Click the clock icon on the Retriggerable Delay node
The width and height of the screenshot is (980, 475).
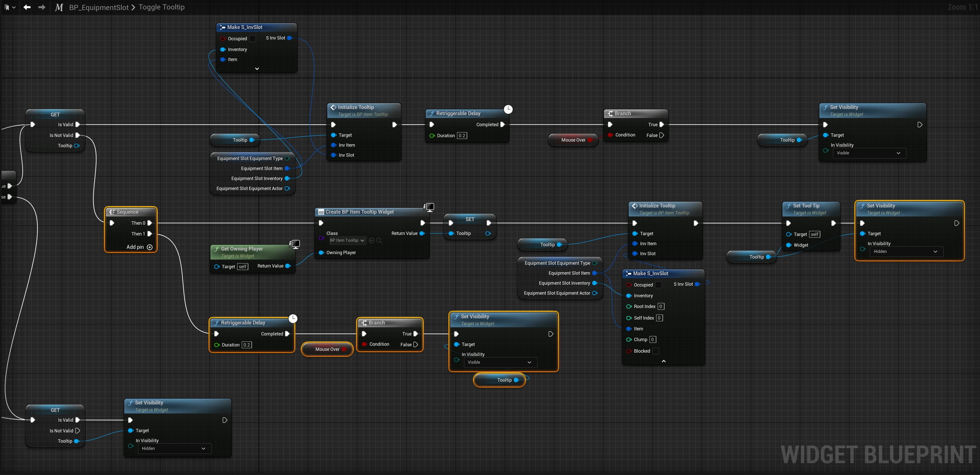click(x=508, y=109)
